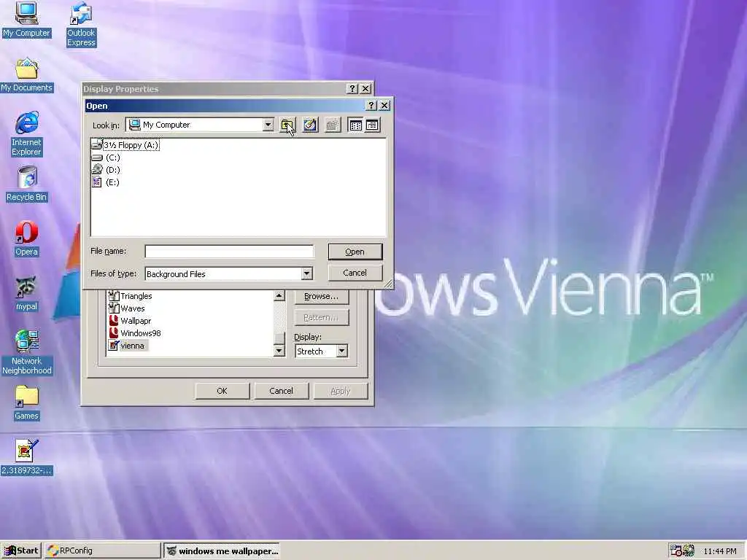747x560 pixels.
Task: Open My Documents desktop folder
Action: click(26, 75)
